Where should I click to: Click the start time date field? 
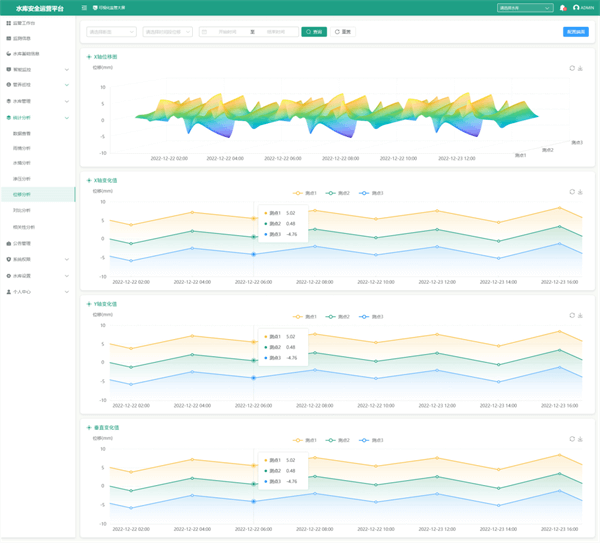228,32
